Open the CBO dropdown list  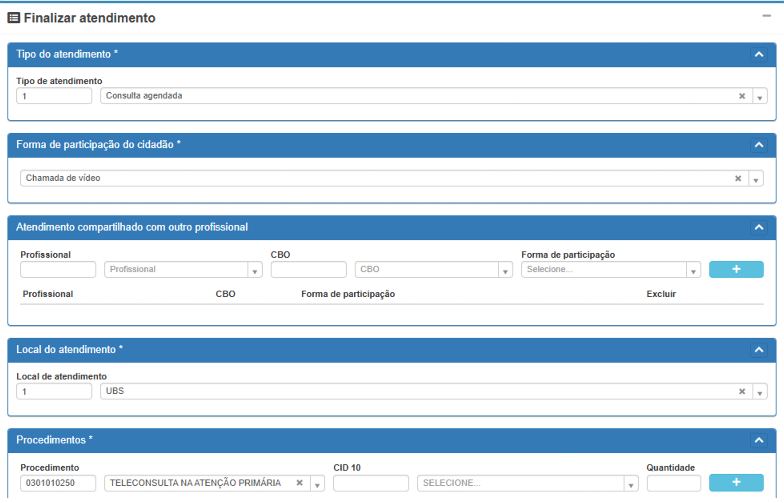point(505,270)
